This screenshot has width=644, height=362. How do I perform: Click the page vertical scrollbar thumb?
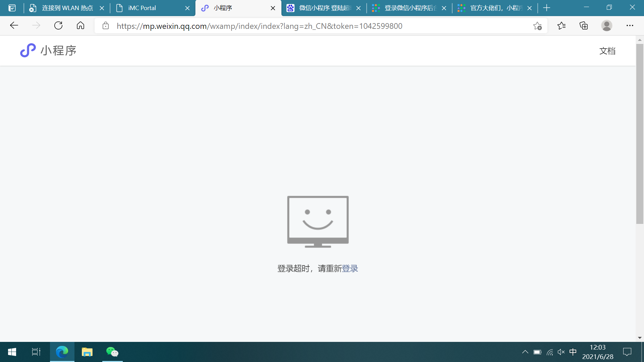[640, 134]
